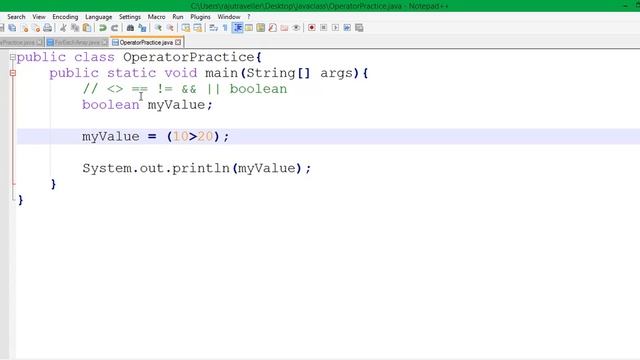Click the Save All toolbar icon
Image resolution: width=640 pixels, height=360 pixels.
(x=12, y=28)
